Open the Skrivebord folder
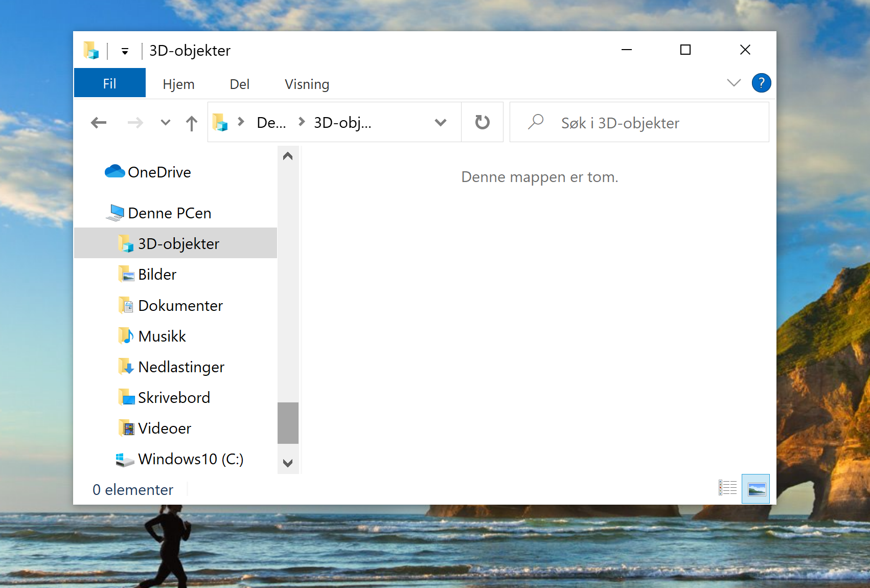This screenshot has height=588, width=870. pyautogui.click(x=174, y=397)
